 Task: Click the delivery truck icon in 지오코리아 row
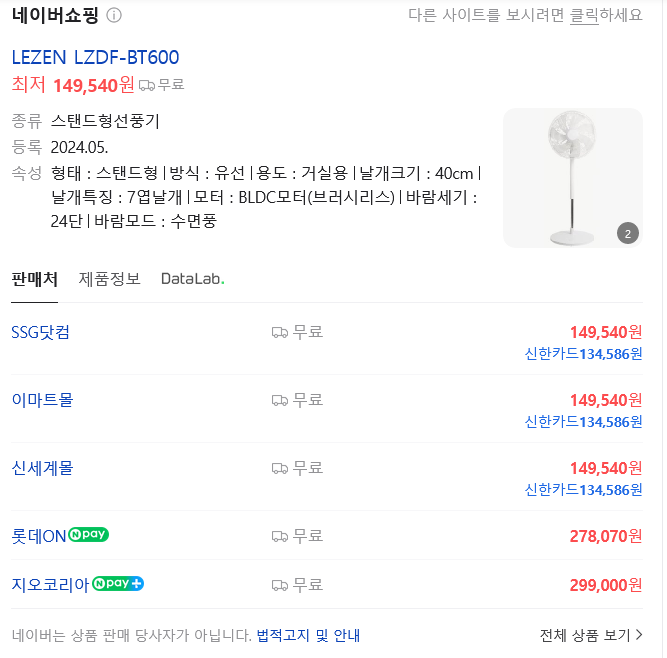(280, 584)
